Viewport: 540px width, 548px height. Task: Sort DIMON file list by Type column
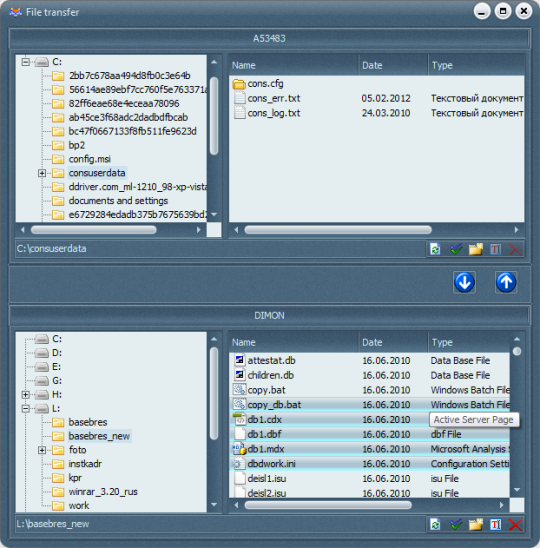coord(469,342)
